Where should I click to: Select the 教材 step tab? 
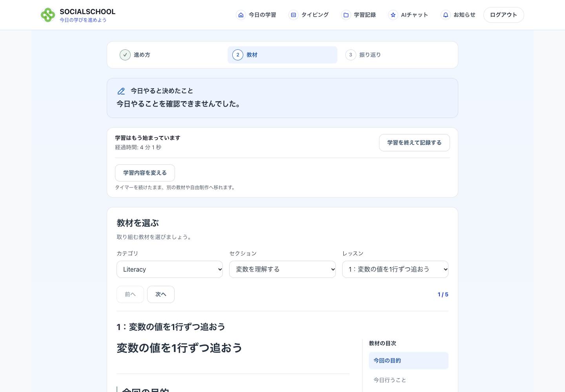[282, 55]
